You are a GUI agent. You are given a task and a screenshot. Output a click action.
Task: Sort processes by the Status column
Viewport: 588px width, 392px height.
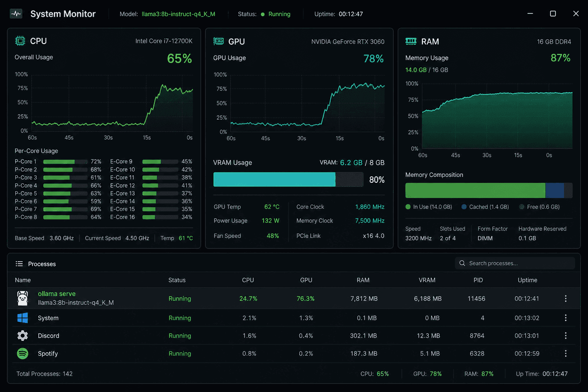(x=177, y=280)
